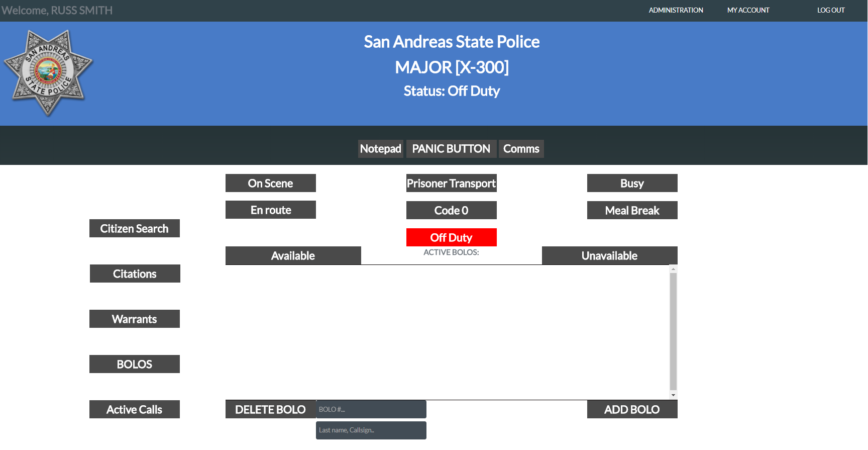Open the Notepad
The height and width of the screenshot is (450, 868).
[x=380, y=149]
